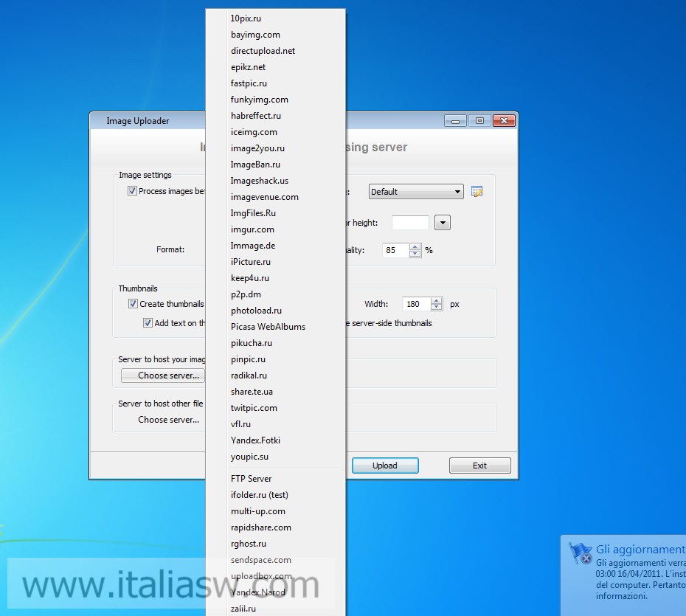Select Yandex.Fotki hosting server
686x616 pixels.
coord(255,440)
